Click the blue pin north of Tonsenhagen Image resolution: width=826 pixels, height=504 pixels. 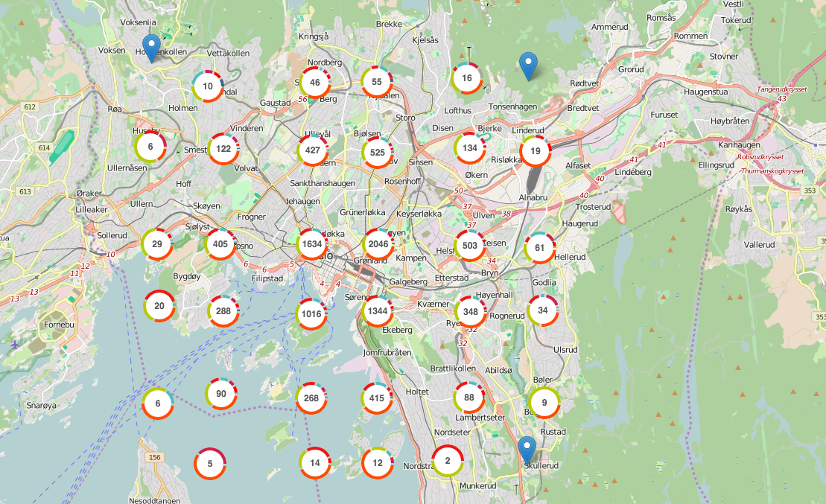coord(528,66)
